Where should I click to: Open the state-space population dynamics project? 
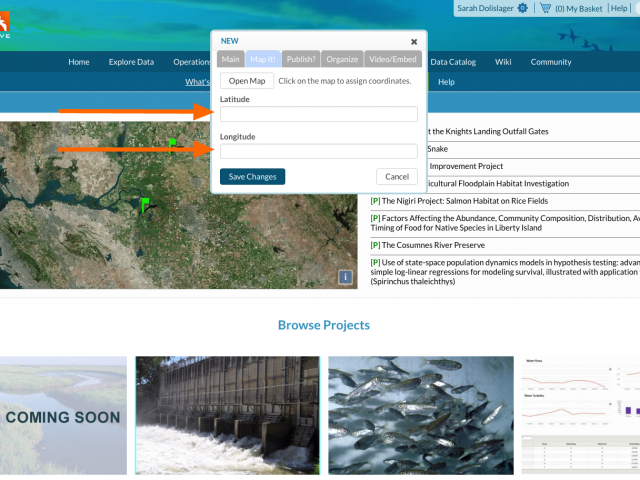(x=505, y=272)
